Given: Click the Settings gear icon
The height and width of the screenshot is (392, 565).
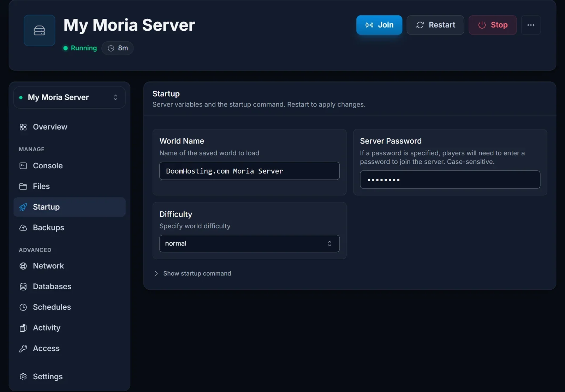Looking at the screenshot, I should [x=23, y=377].
